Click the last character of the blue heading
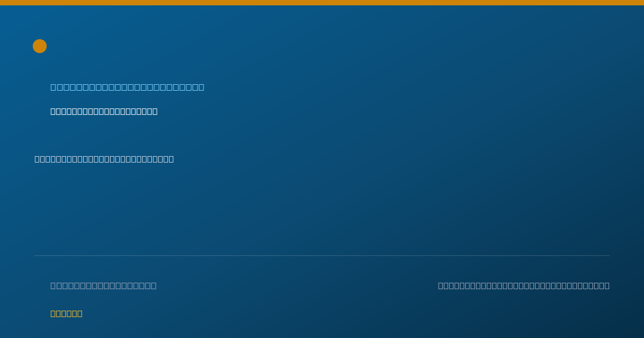Viewport: 644px width, 338px height. click(x=201, y=87)
